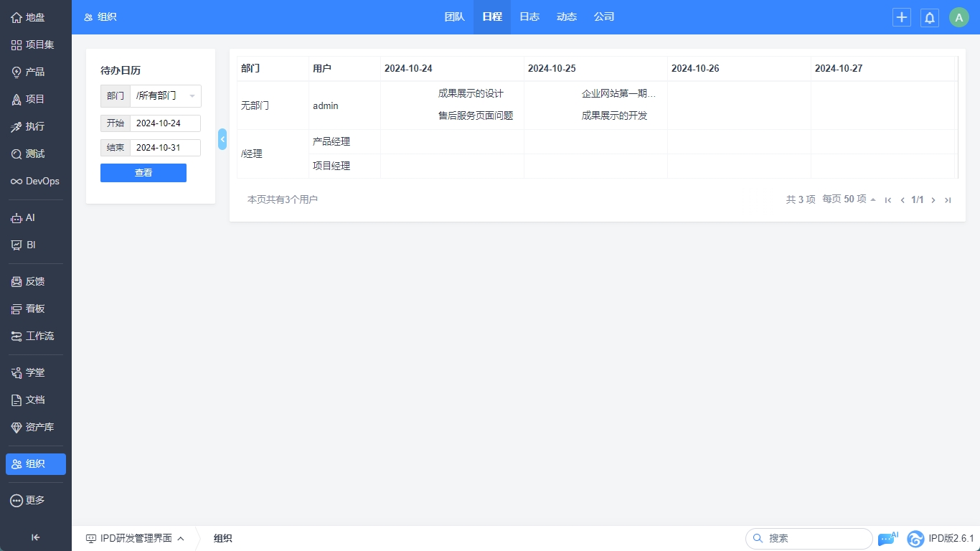The height and width of the screenshot is (551, 980).
Task: Collapse the left sidebar navigation
Action: (x=36, y=537)
